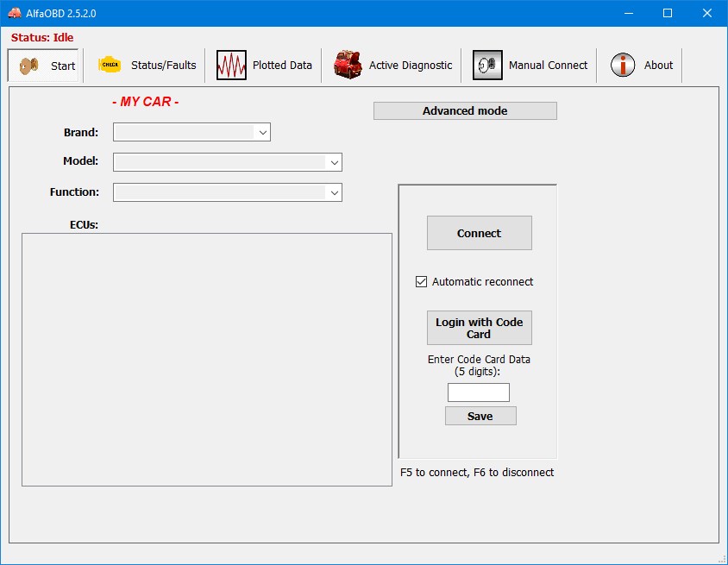728x565 pixels.
Task: Click the keys icon on Start tab
Action: click(28, 66)
